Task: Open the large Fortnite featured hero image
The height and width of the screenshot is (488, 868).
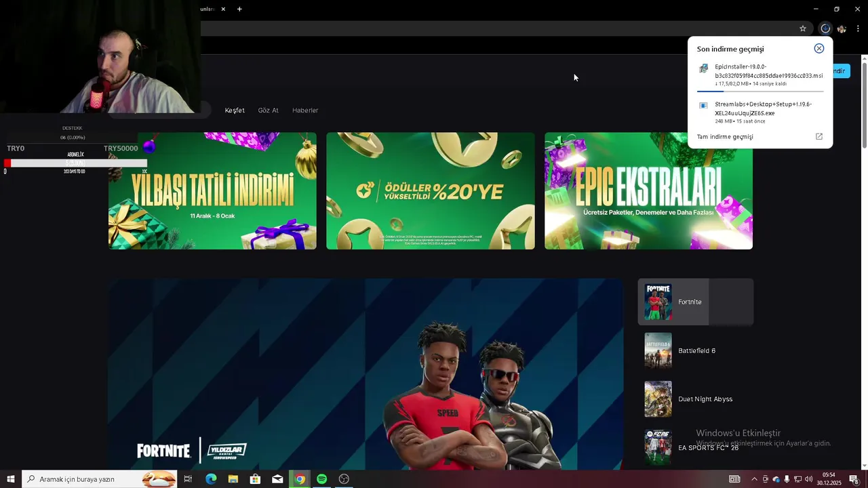Action: point(366,374)
